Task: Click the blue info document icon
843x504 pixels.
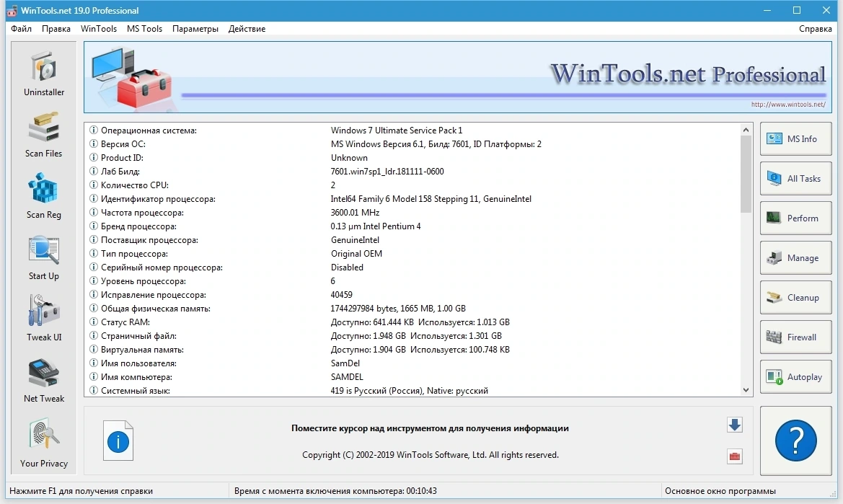Action: pos(118,441)
